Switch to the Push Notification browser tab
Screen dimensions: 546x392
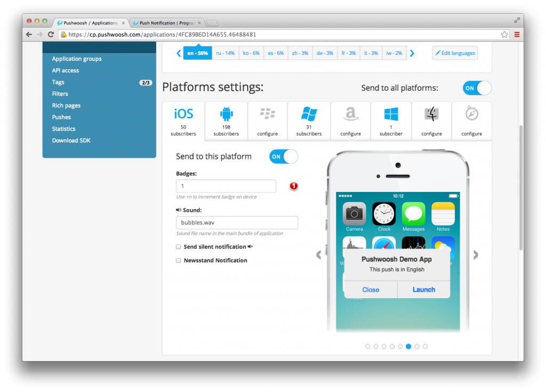(166, 23)
